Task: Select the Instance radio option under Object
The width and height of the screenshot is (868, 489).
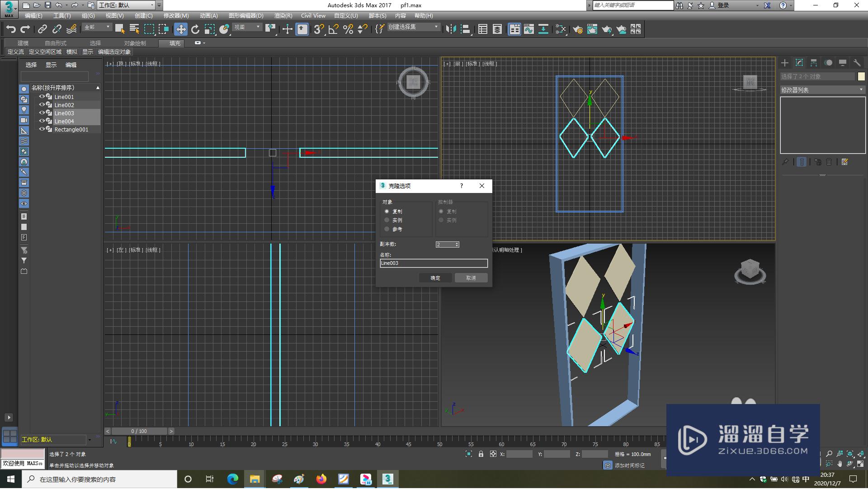Action: pyautogui.click(x=387, y=220)
